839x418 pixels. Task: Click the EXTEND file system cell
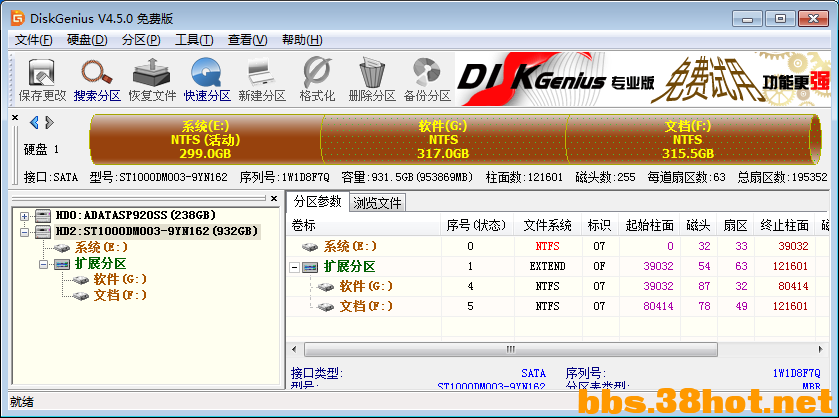pyautogui.click(x=547, y=267)
